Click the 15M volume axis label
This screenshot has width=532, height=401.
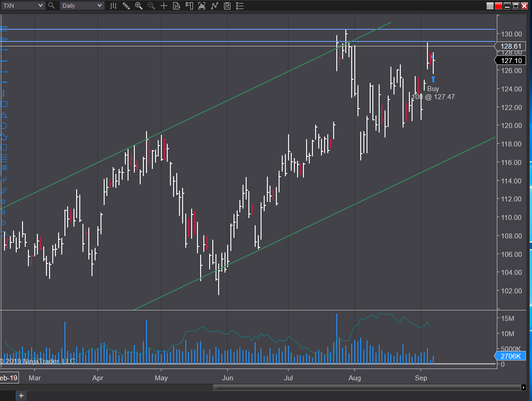click(508, 318)
